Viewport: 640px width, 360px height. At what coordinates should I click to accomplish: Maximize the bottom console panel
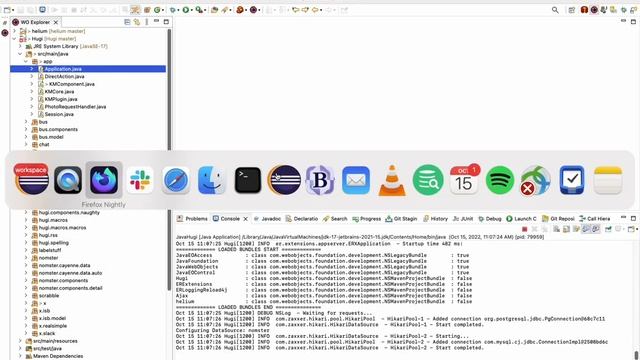[x=633, y=218]
